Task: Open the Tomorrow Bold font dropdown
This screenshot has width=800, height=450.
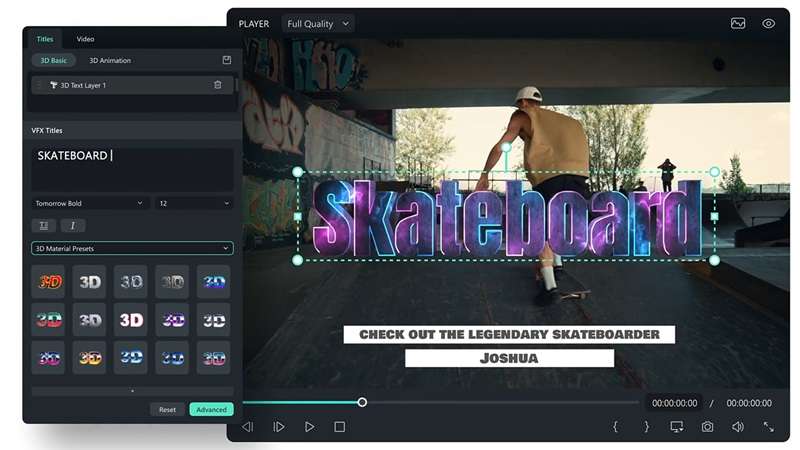Action: pyautogui.click(x=90, y=203)
